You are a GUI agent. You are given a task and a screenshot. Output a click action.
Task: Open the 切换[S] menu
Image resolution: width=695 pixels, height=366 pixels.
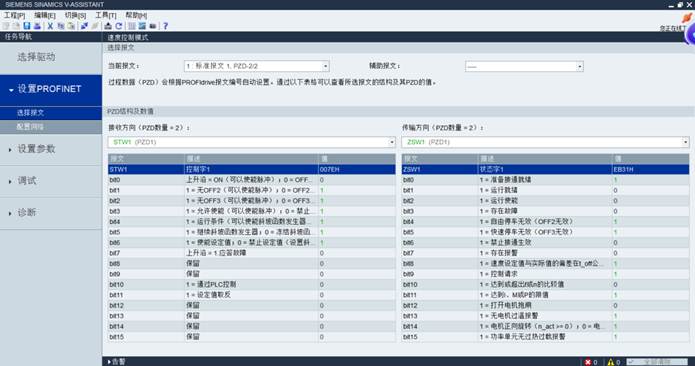pyautogui.click(x=75, y=15)
